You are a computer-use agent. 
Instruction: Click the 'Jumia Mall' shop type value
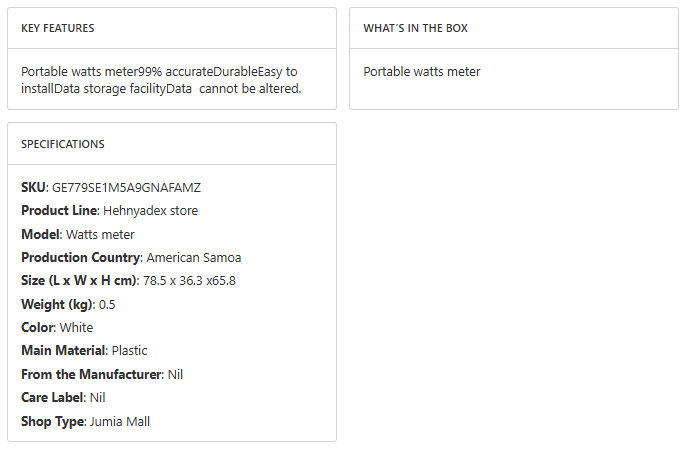tap(120, 422)
